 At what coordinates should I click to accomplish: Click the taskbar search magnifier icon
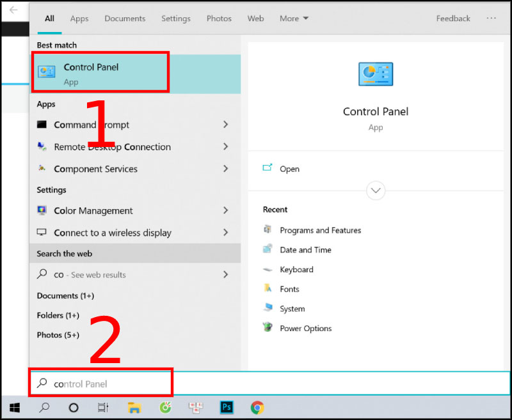[x=44, y=407]
